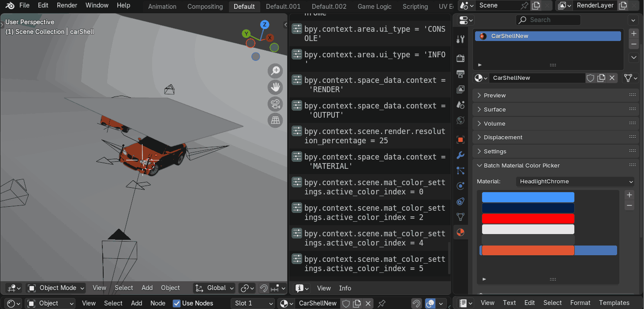Toggle camera view icon in viewport
644x309 pixels.
click(275, 104)
